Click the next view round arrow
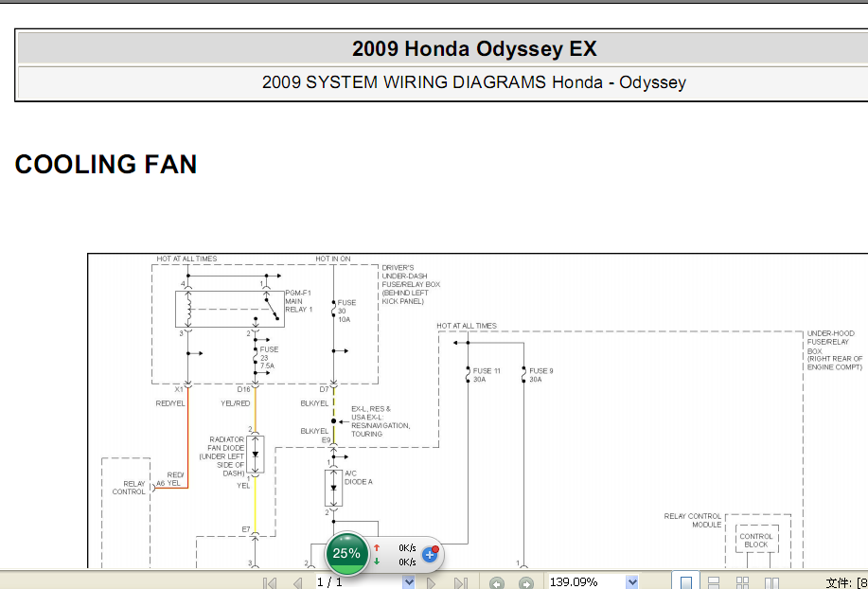Screen dimensions: 868x589 tap(526, 583)
